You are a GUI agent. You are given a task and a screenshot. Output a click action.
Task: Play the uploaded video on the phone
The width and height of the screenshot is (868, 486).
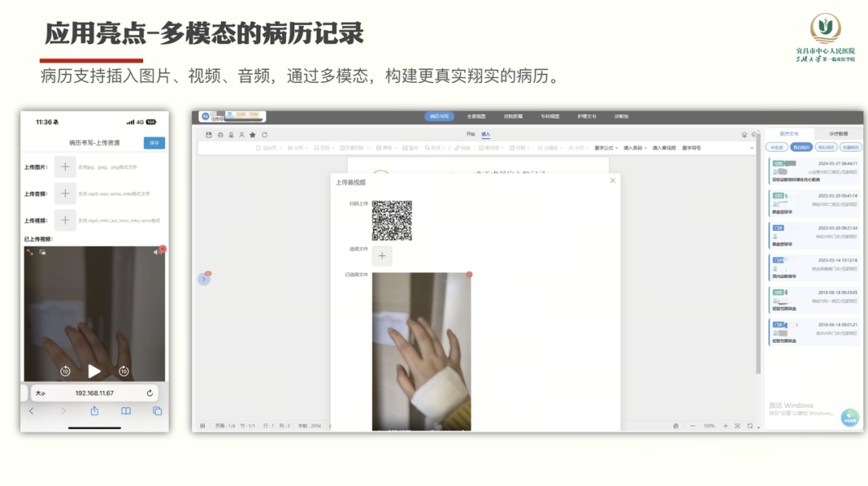click(94, 371)
